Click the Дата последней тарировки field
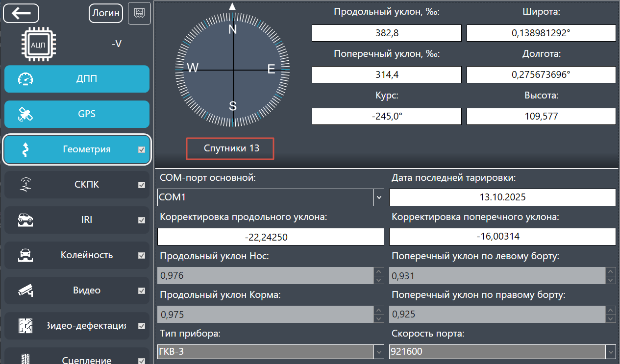Image resolution: width=620 pixels, height=364 pixels. tap(502, 197)
